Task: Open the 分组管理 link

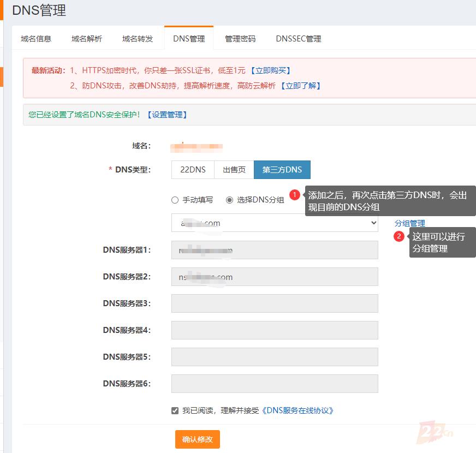Action: (x=409, y=223)
